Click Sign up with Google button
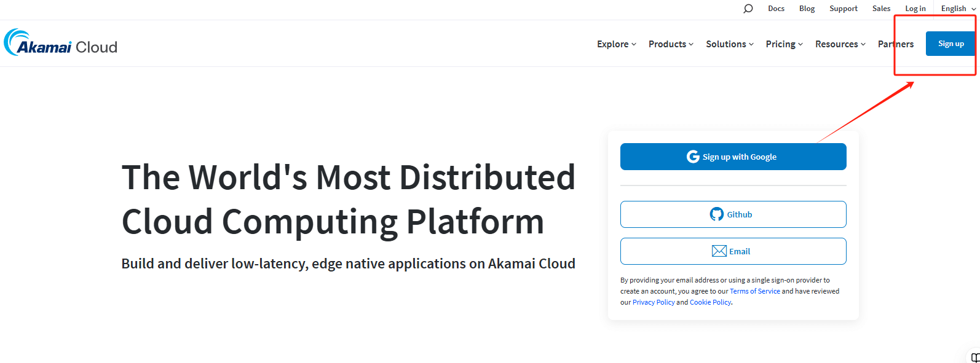 (733, 157)
